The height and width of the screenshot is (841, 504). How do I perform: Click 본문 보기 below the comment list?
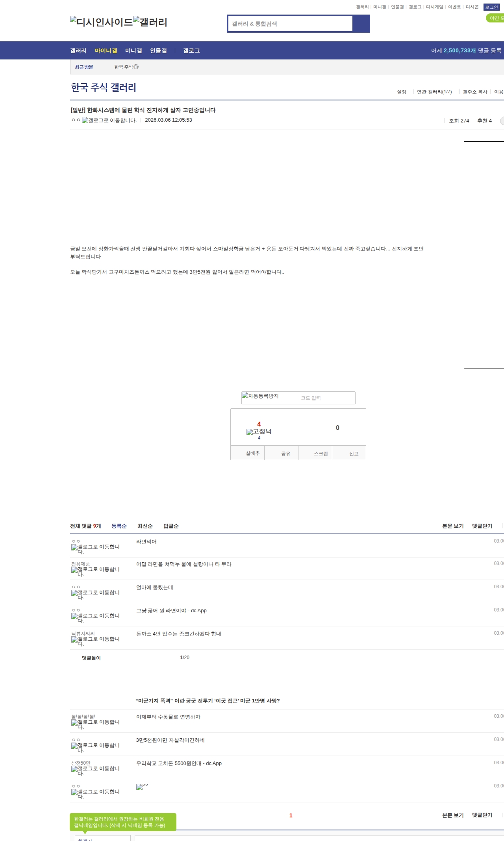click(453, 815)
